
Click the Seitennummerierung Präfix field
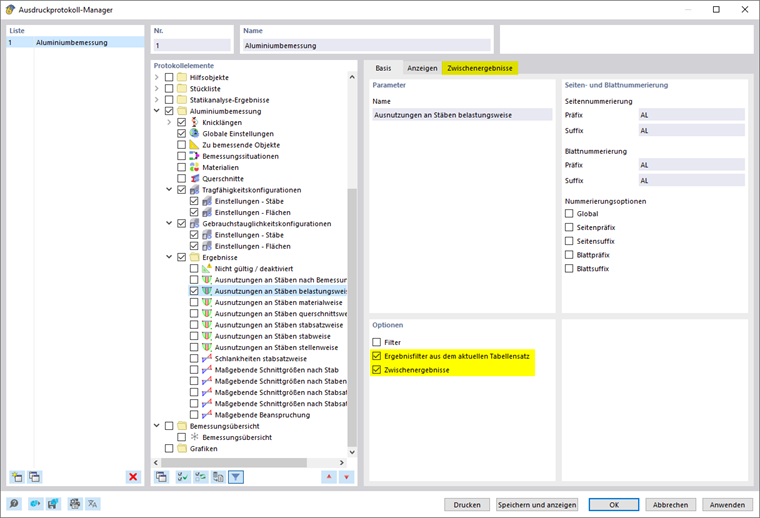pyautogui.click(x=692, y=115)
